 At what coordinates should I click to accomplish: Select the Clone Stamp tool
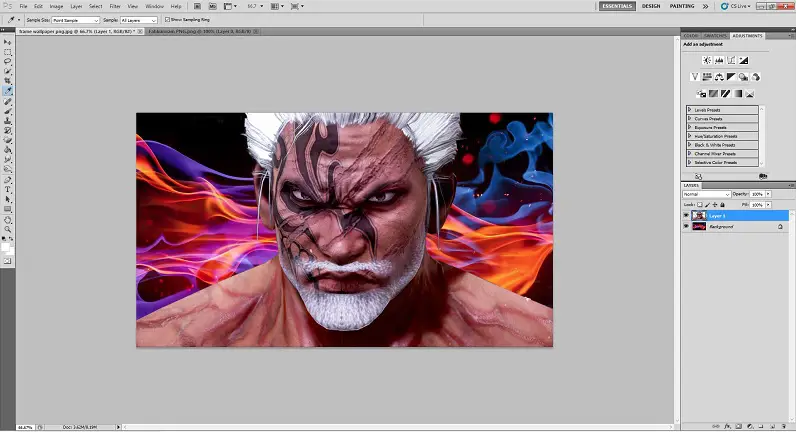point(7,121)
